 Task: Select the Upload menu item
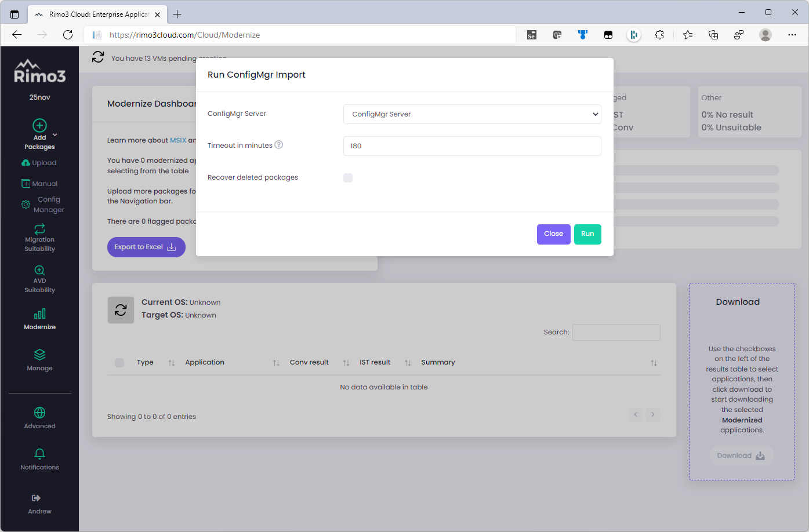tap(39, 163)
